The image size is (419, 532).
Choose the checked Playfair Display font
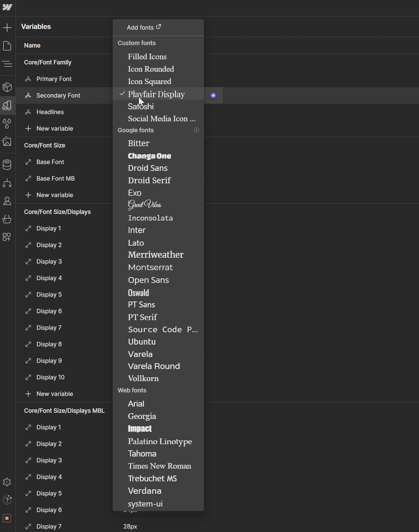coord(158,94)
